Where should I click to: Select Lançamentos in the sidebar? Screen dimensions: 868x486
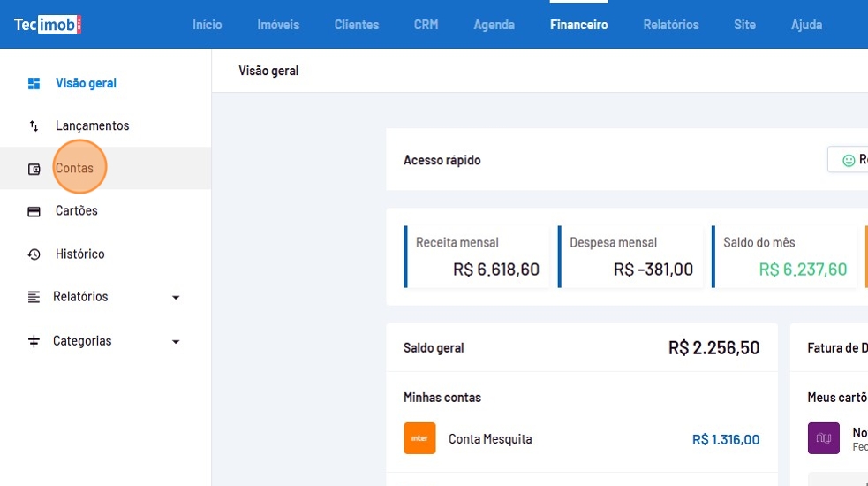[x=92, y=125]
